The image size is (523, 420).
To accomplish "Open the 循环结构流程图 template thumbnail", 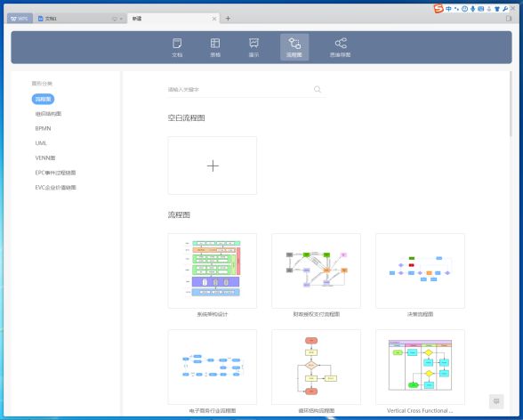I will 317,367.
